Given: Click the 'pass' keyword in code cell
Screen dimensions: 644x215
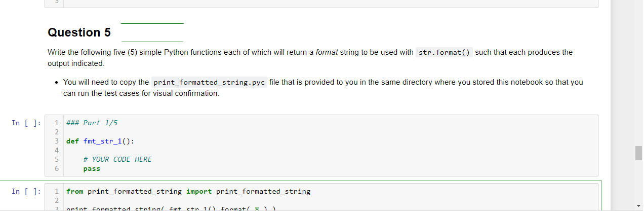Looking at the screenshot, I should [92, 168].
